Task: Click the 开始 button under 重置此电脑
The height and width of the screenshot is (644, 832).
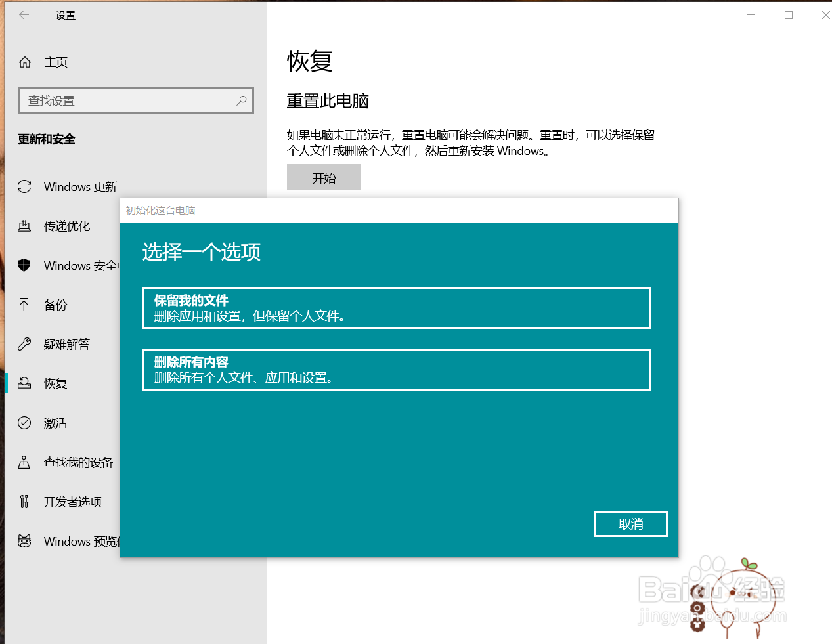Action: pyautogui.click(x=324, y=177)
